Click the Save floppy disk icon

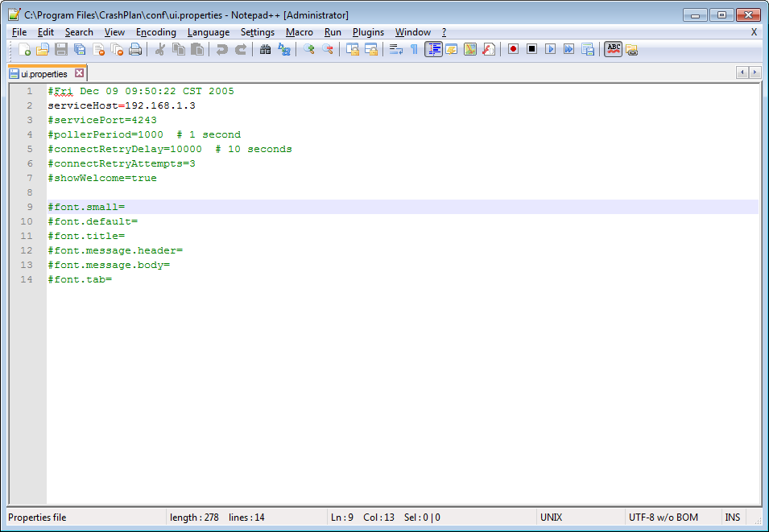(61, 50)
